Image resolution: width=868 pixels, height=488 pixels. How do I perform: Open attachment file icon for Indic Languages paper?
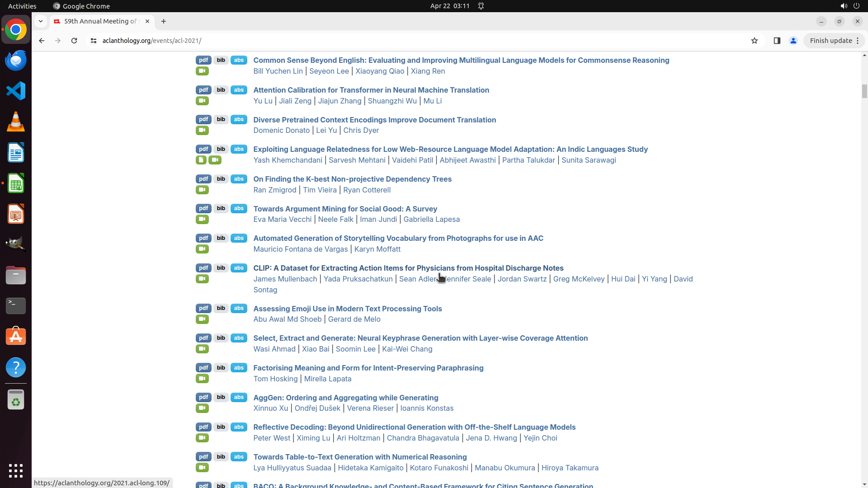[x=201, y=160]
